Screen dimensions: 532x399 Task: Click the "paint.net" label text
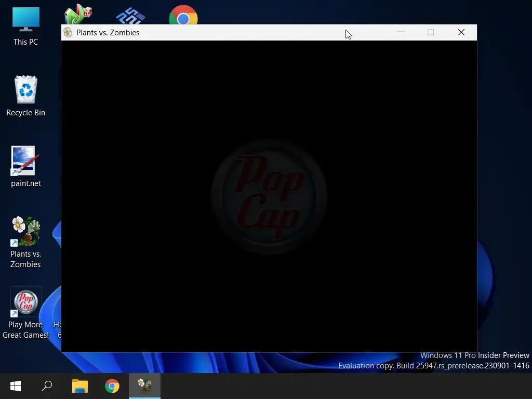pyautogui.click(x=26, y=183)
